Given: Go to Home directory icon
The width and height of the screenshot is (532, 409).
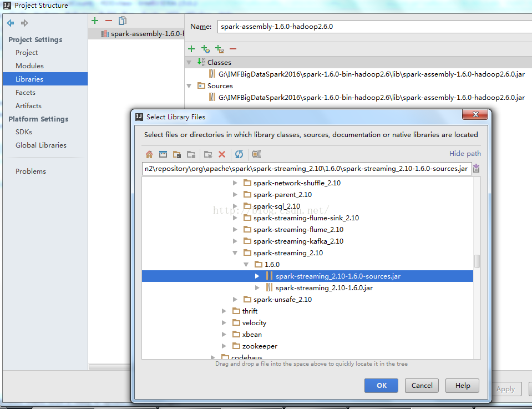Looking at the screenshot, I should [149, 154].
